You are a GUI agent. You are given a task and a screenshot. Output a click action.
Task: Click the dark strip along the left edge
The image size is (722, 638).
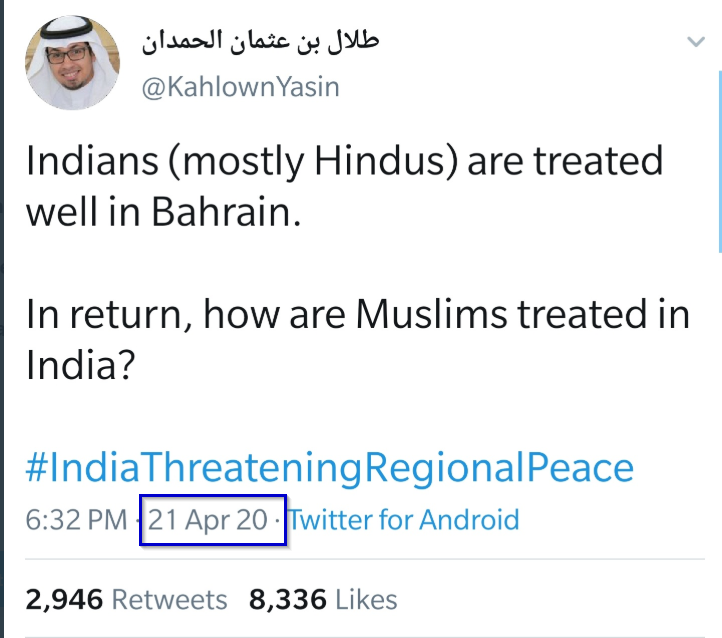(2, 319)
